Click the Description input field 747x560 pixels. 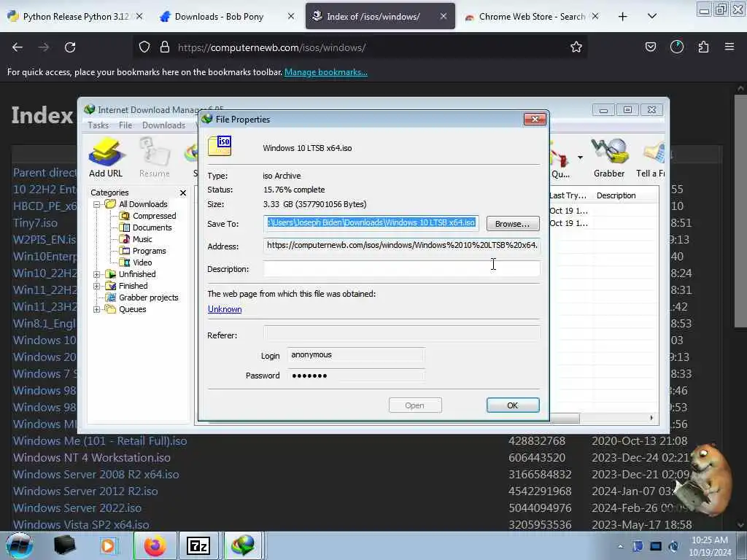click(x=402, y=268)
